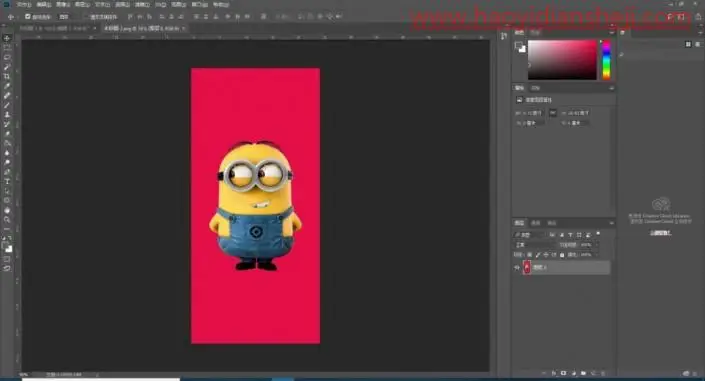Create new adjustment layer from Layers bottom

(573, 373)
